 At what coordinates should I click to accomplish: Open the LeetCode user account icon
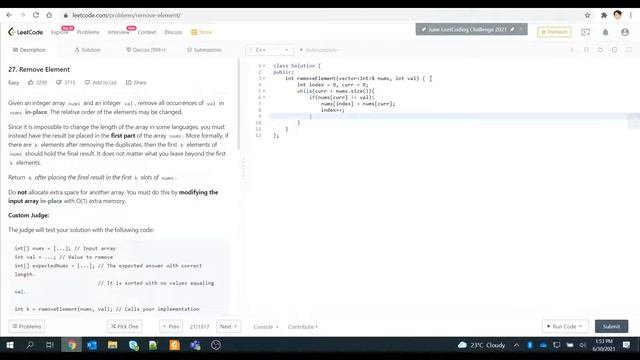[625, 32]
